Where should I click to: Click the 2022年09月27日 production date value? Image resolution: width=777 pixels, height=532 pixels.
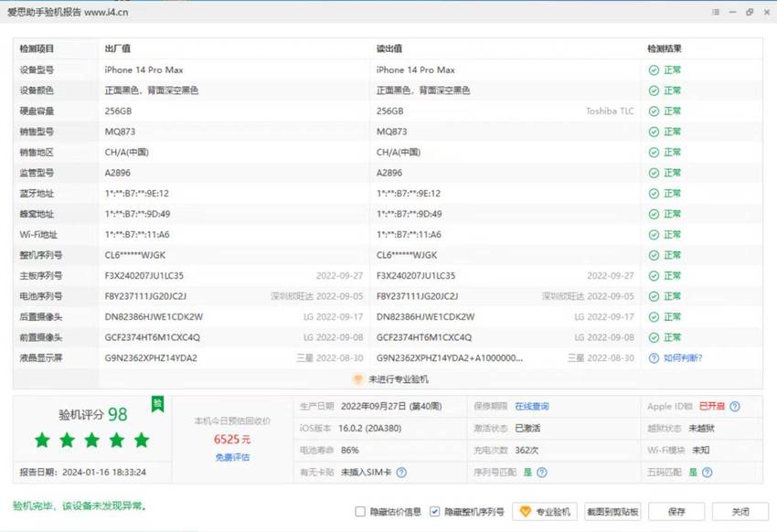coord(391,406)
